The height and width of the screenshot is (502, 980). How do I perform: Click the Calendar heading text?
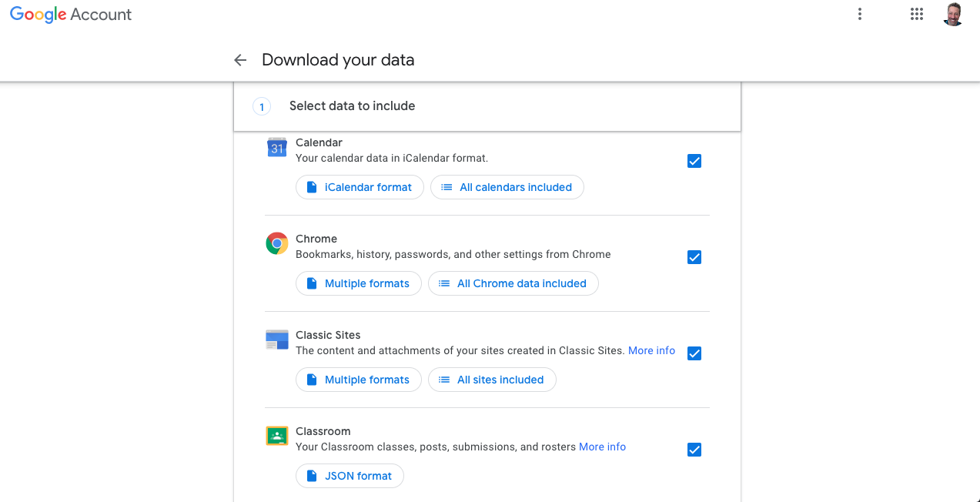(319, 142)
